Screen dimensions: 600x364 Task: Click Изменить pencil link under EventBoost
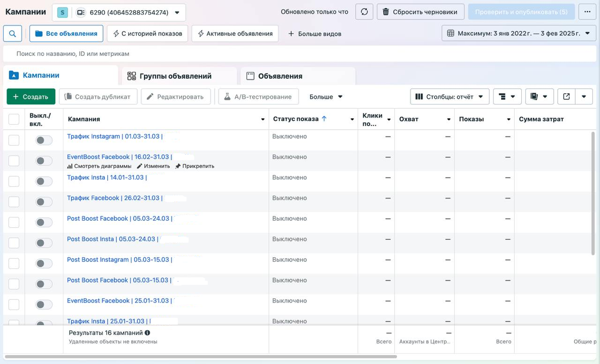click(153, 166)
